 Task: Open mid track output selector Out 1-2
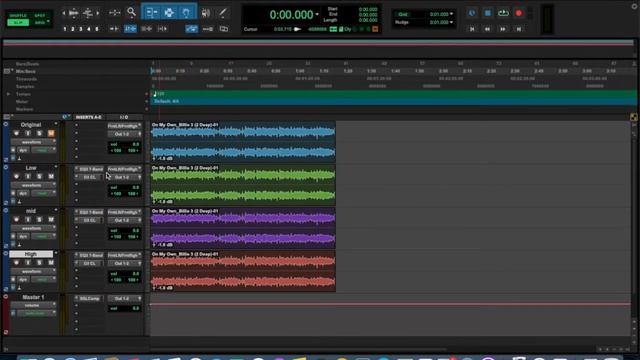pos(124,220)
